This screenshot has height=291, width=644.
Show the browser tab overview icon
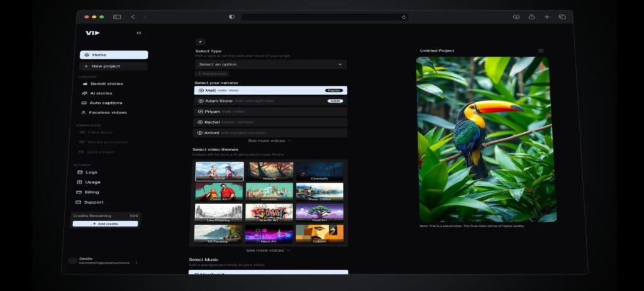point(562,17)
